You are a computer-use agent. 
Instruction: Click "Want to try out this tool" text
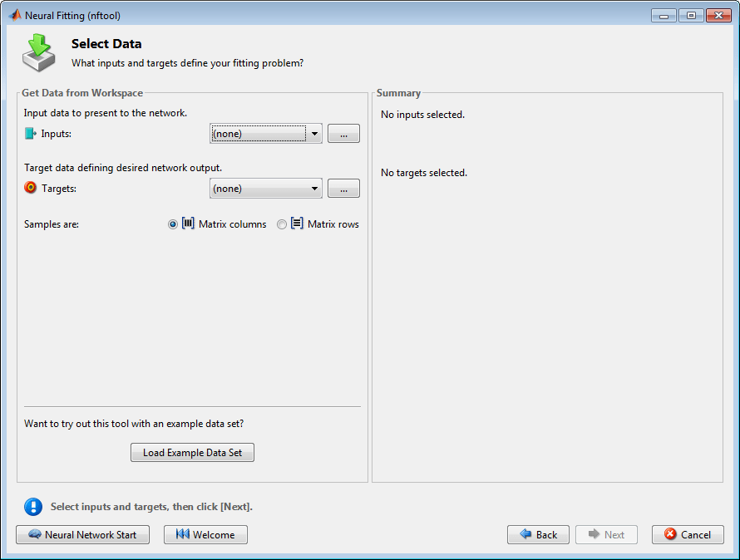(134, 424)
